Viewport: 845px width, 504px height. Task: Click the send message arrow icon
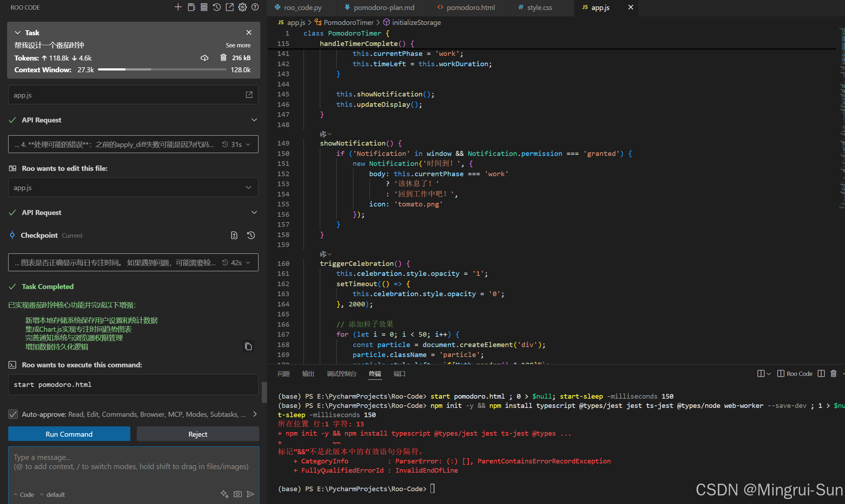tap(251, 494)
